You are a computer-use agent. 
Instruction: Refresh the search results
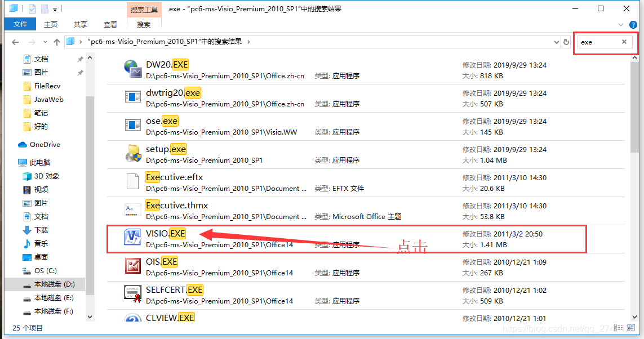pyautogui.click(x=566, y=42)
